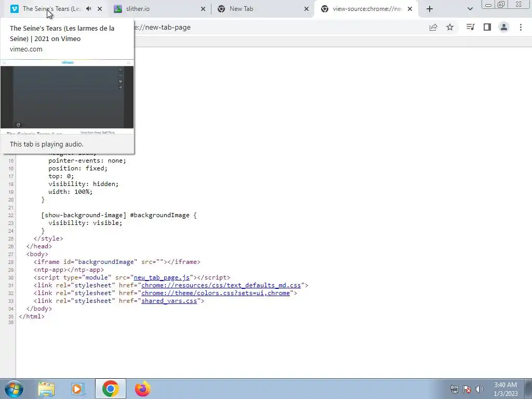Bookmark this page with the star icon

point(450,27)
